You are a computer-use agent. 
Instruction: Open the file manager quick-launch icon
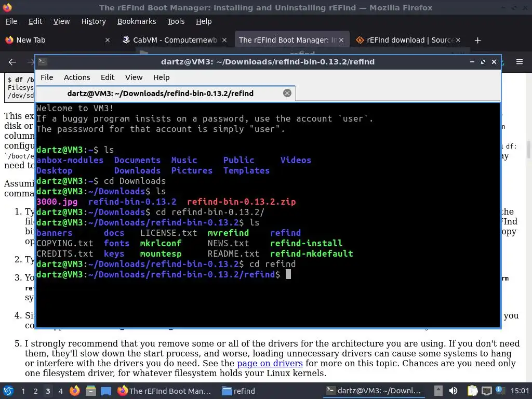90,391
